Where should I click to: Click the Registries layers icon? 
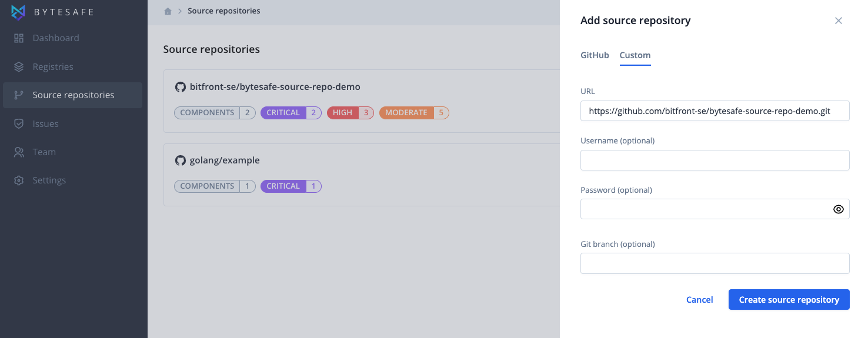(19, 67)
